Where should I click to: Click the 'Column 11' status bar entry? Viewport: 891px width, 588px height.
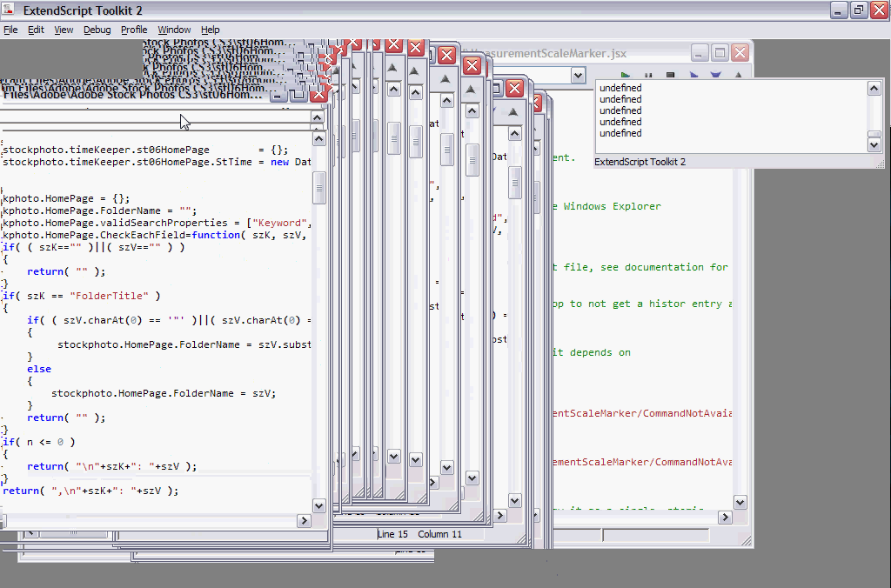coord(439,534)
